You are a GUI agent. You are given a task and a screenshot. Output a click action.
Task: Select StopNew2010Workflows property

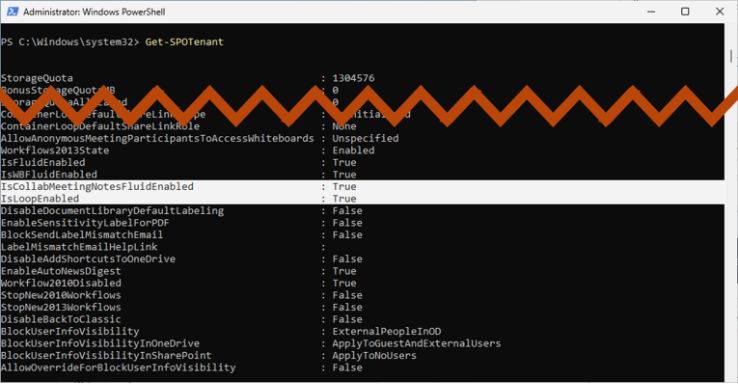pos(61,295)
